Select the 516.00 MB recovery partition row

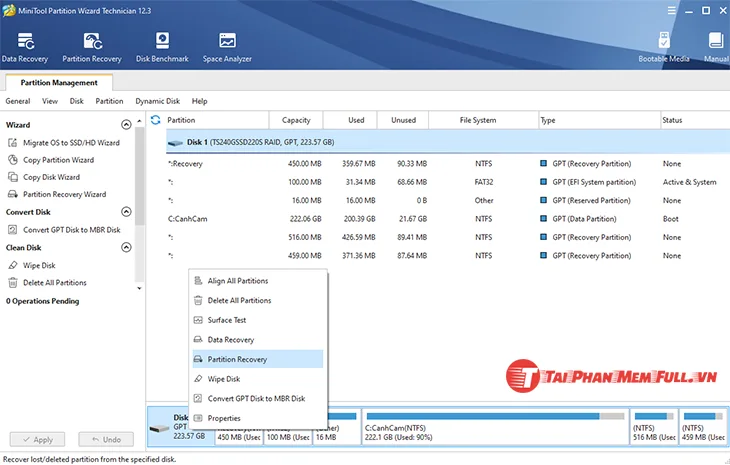[x=447, y=237]
